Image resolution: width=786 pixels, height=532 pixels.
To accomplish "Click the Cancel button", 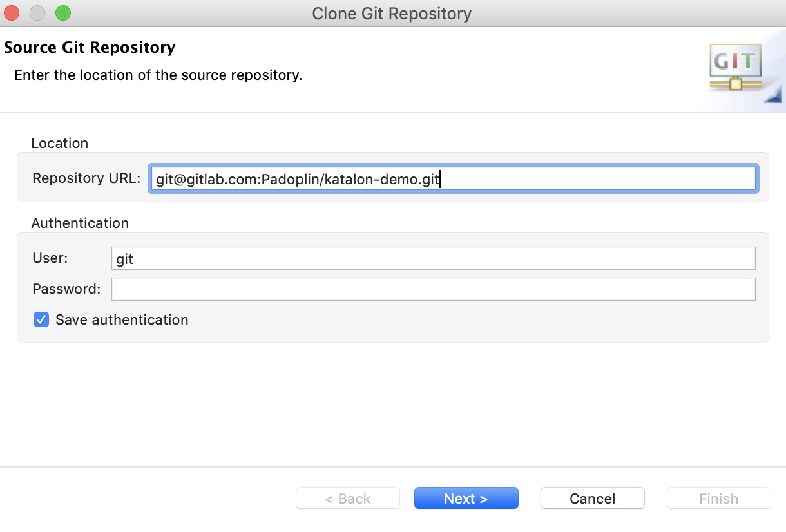I will (x=592, y=498).
